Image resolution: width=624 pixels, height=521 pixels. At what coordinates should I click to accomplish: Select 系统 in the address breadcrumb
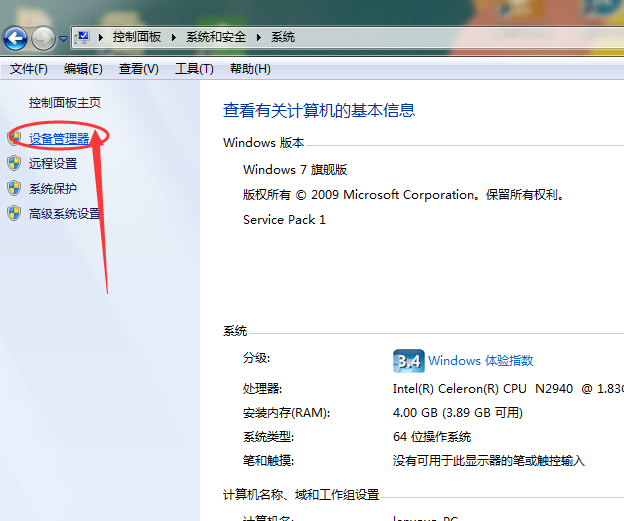click(283, 37)
